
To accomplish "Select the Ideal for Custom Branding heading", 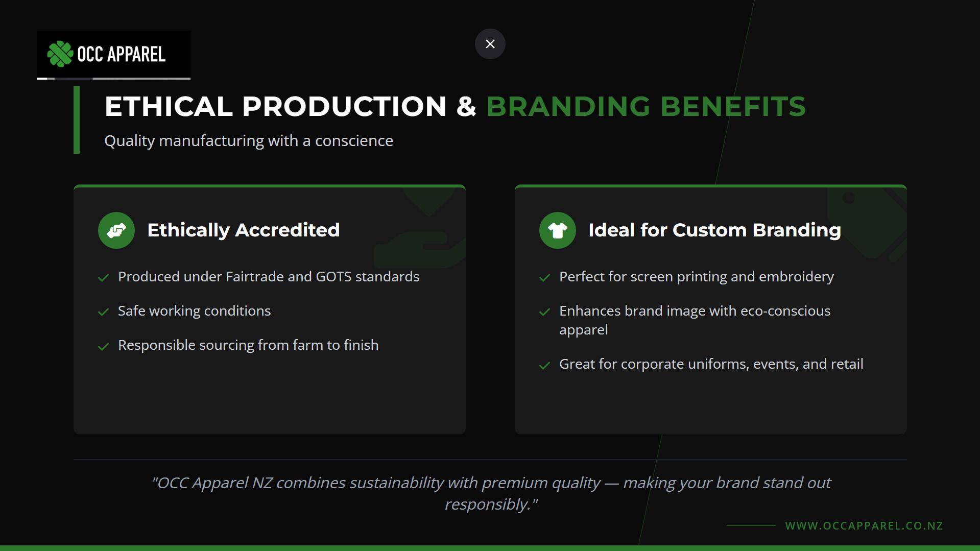I will pyautogui.click(x=714, y=230).
